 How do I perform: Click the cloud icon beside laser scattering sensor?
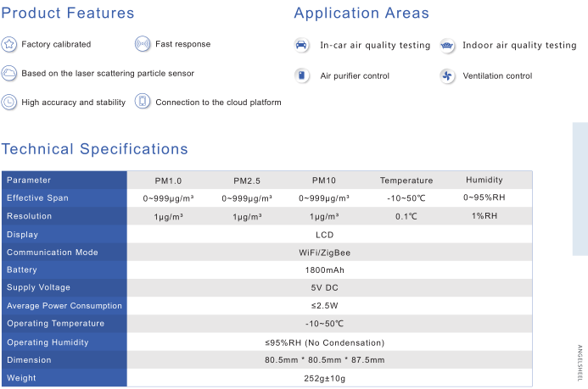(9, 73)
